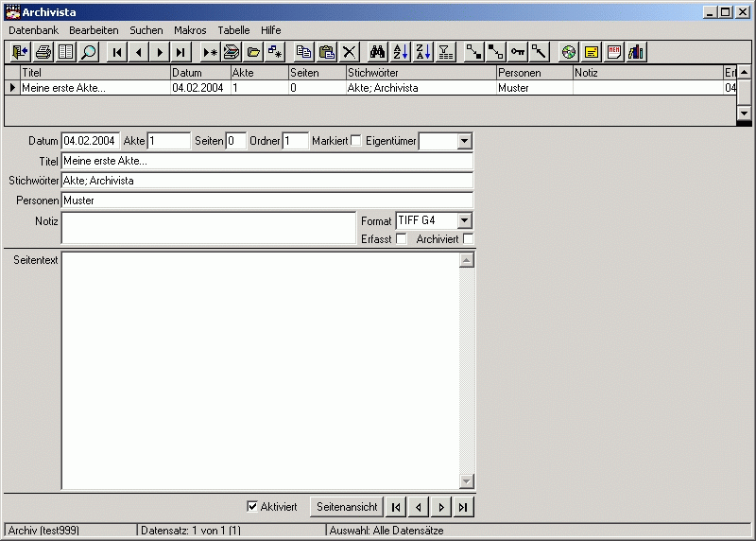Click the Stichwörter column header
Image resolution: width=756 pixels, height=541 pixels.
pyautogui.click(x=421, y=73)
